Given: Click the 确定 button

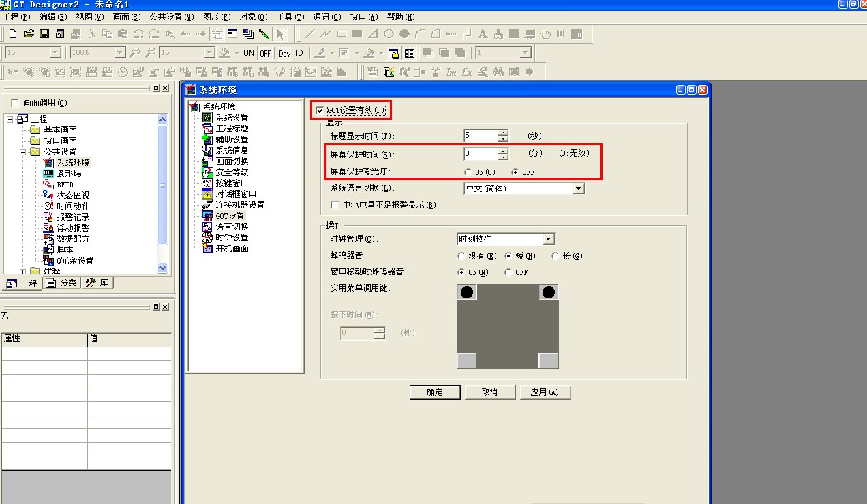Looking at the screenshot, I should [435, 392].
